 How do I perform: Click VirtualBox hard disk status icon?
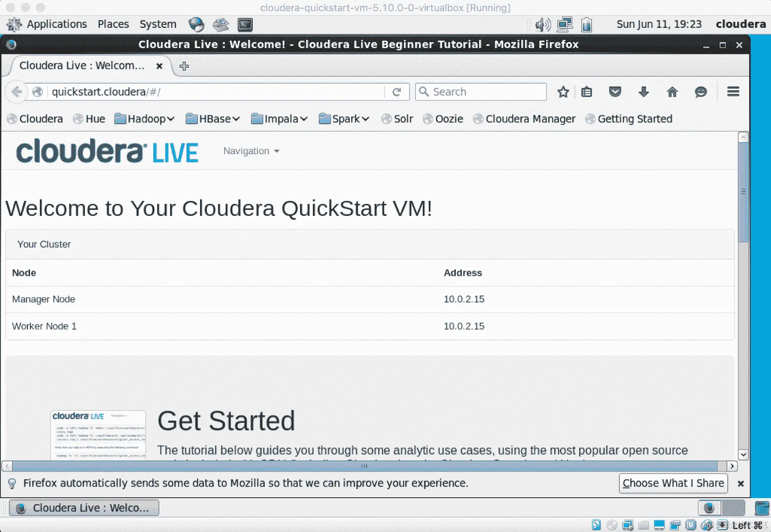[596, 525]
